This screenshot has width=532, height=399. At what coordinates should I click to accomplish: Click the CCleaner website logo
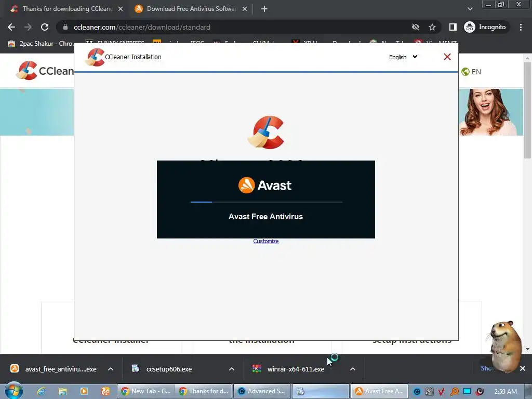(x=45, y=71)
